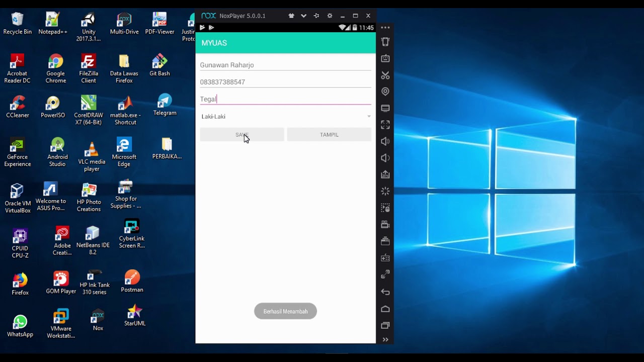
Task: Select the NetBeans IDE 8.2 icon
Action: click(x=93, y=240)
